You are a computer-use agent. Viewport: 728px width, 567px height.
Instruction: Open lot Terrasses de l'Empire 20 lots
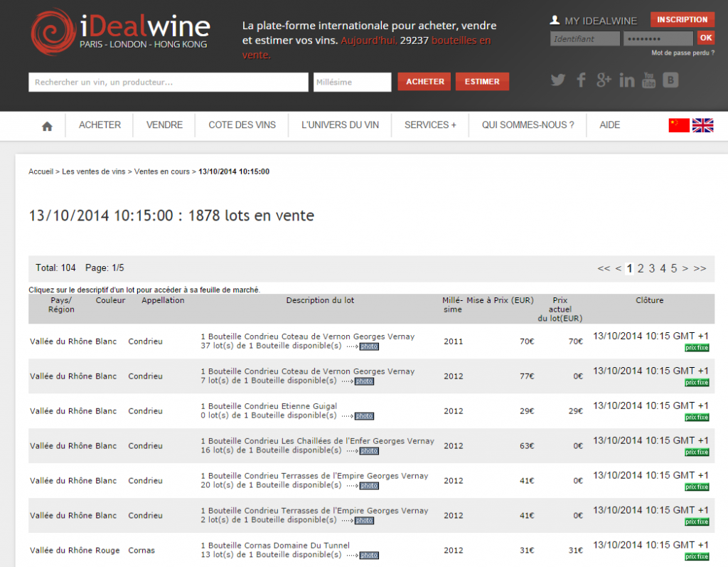coord(314,480)
